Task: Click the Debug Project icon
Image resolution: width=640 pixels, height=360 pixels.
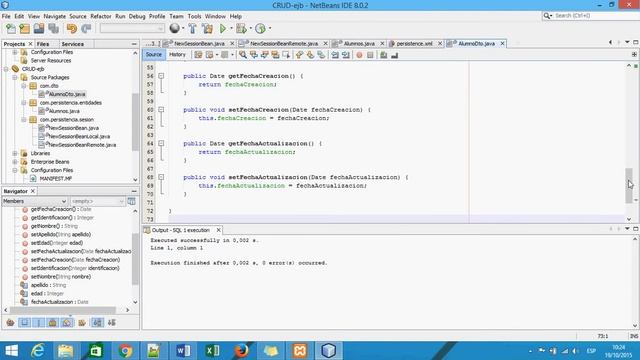Action: [x=241, y=29]
